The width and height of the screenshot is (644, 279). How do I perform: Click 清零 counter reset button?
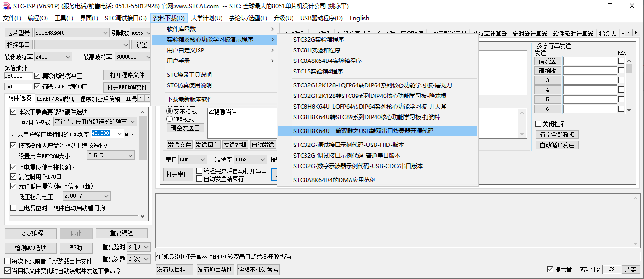pos(631,270)
